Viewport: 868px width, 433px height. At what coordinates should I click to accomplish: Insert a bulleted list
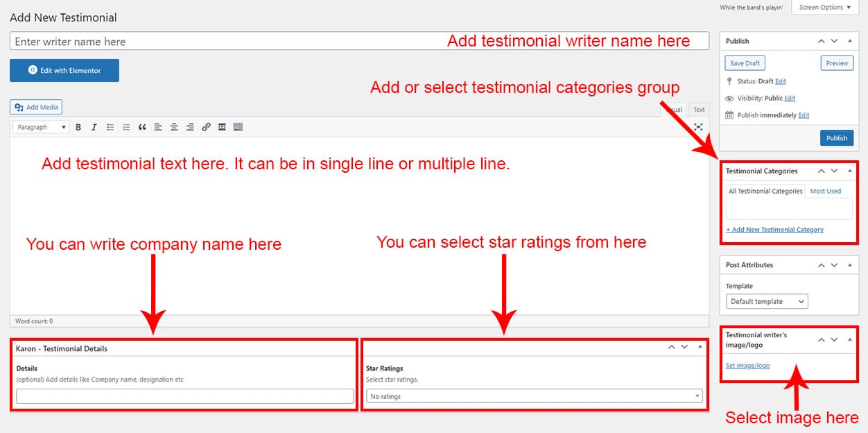[110, 128]
